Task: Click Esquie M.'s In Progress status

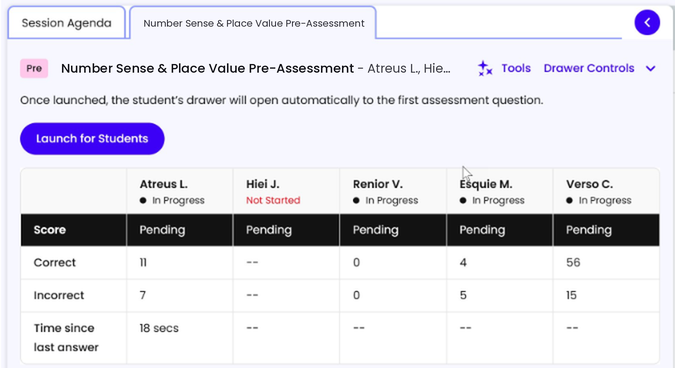Action: click(492, 200)
